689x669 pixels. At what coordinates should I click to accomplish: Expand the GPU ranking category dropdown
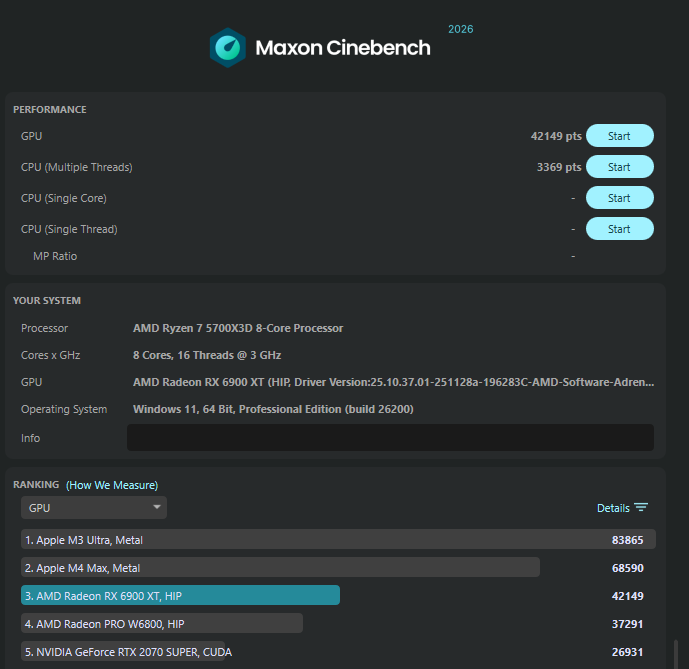(94, 508)
